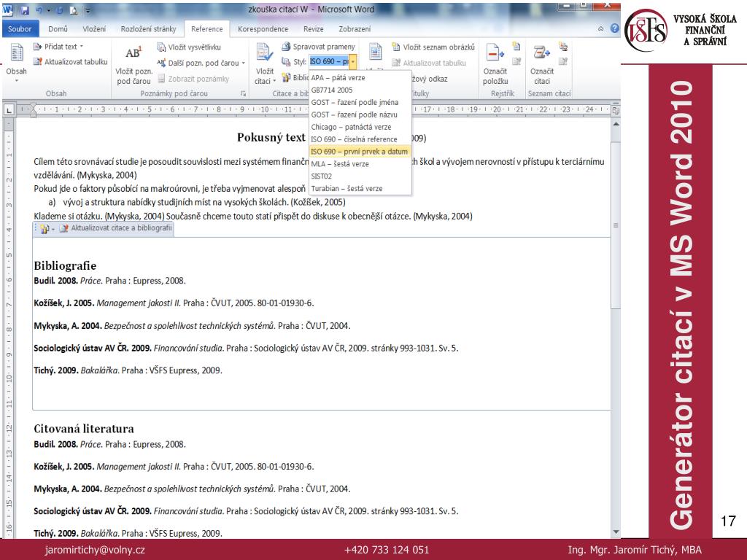Screen dimensions: 747x560
Task: Toggle the ruler icon above the scrollbar
Action: coord(616,111)
